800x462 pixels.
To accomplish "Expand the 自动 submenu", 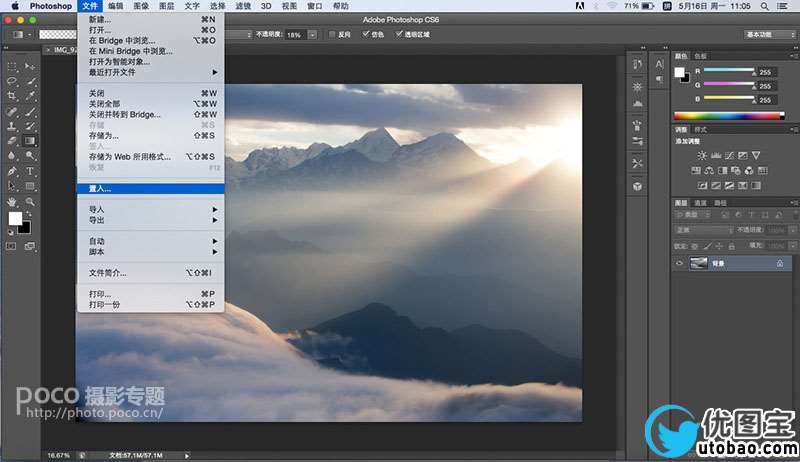I will (x=151, y=241).
